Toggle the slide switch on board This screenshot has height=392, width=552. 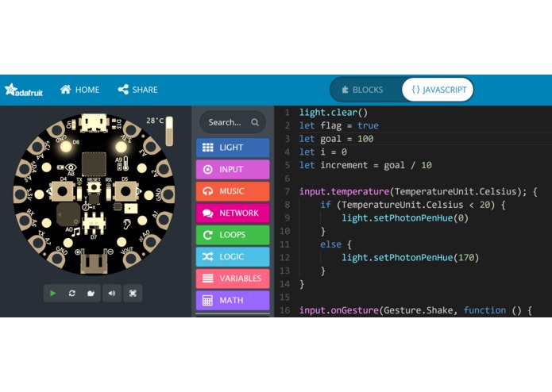[x=94, y=222]
